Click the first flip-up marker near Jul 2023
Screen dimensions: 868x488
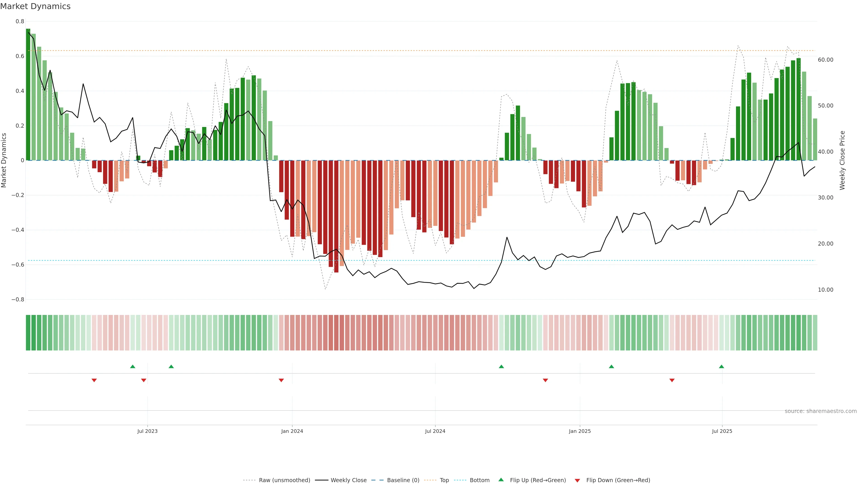pos(132,366)
